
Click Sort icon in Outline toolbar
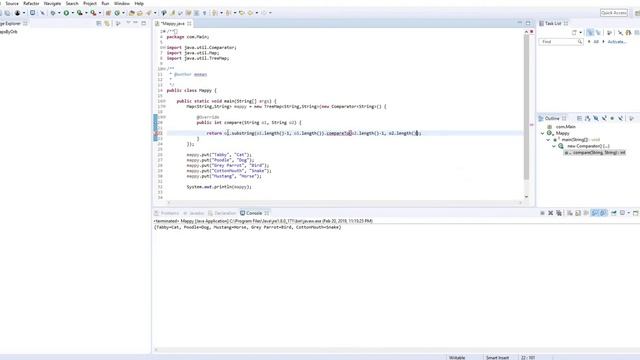tap(587, 118)
